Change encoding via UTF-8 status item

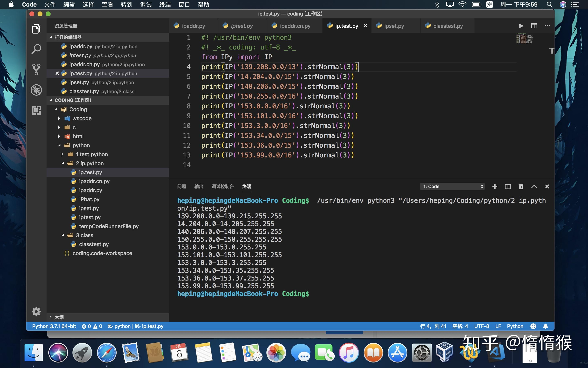point(482,326)
